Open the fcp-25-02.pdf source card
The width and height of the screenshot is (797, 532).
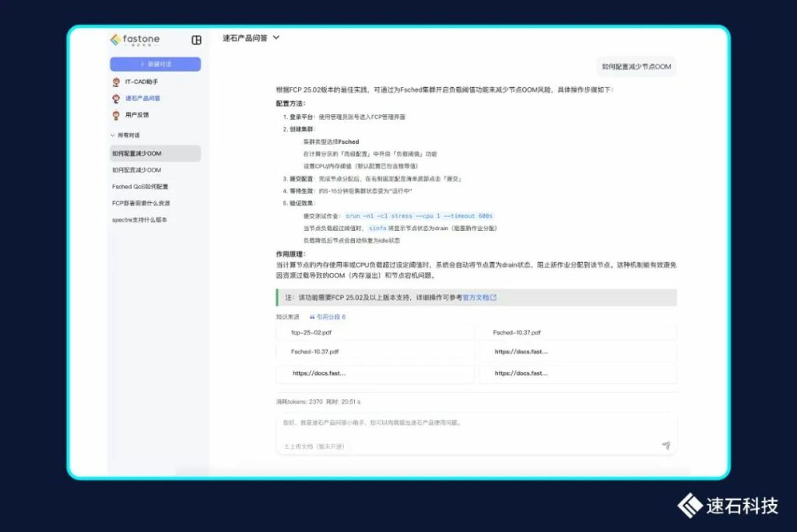[375, 332]
